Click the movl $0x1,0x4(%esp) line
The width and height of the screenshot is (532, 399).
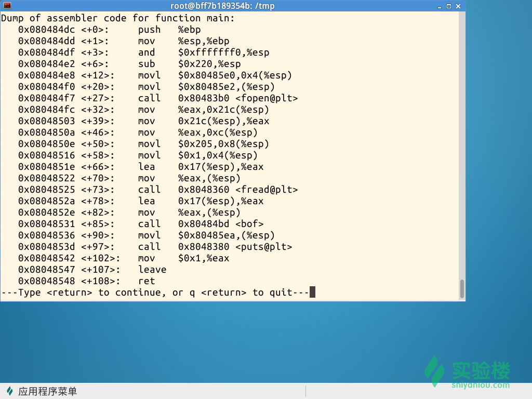[x=138, y=155]
